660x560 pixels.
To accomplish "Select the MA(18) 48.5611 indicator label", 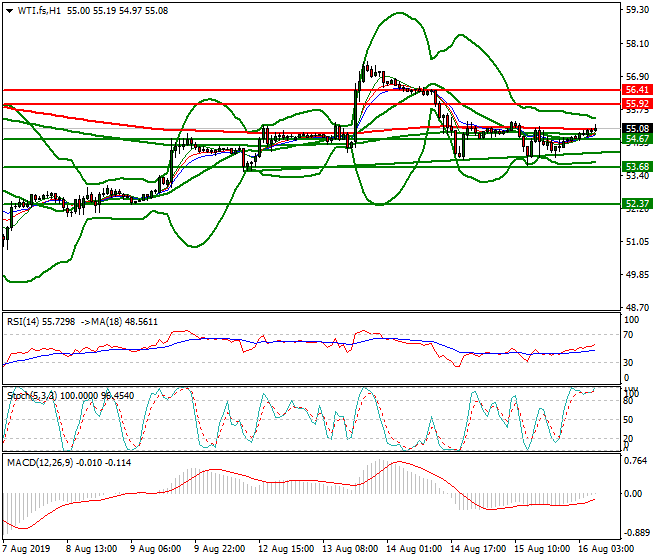I will (x=124, y=322).
